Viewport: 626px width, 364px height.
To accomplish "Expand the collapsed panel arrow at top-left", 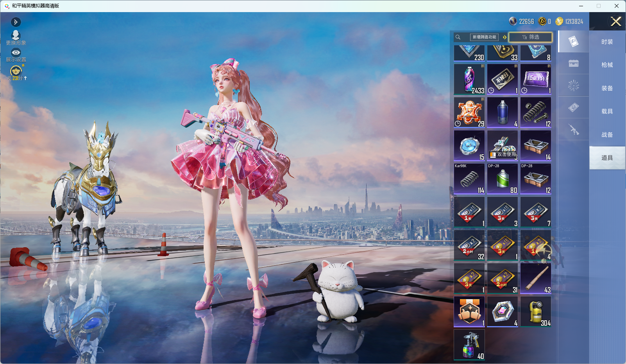I will pyautogui.click(x=16, y=22).
